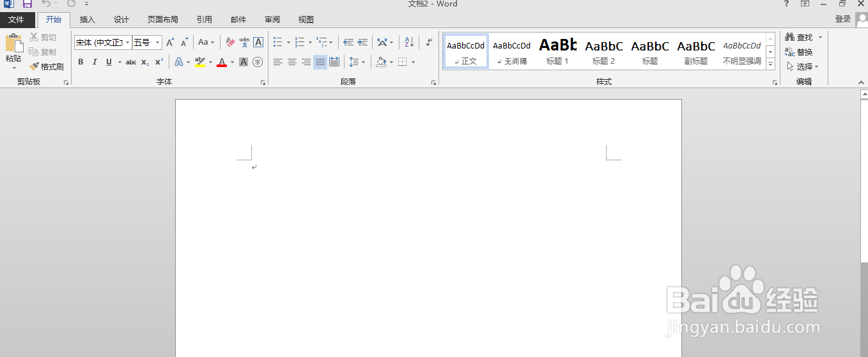Image resolution: width=868 pixels, height=357 pixels.
Task: Toggle align text left
Action: tap(278, 62)
